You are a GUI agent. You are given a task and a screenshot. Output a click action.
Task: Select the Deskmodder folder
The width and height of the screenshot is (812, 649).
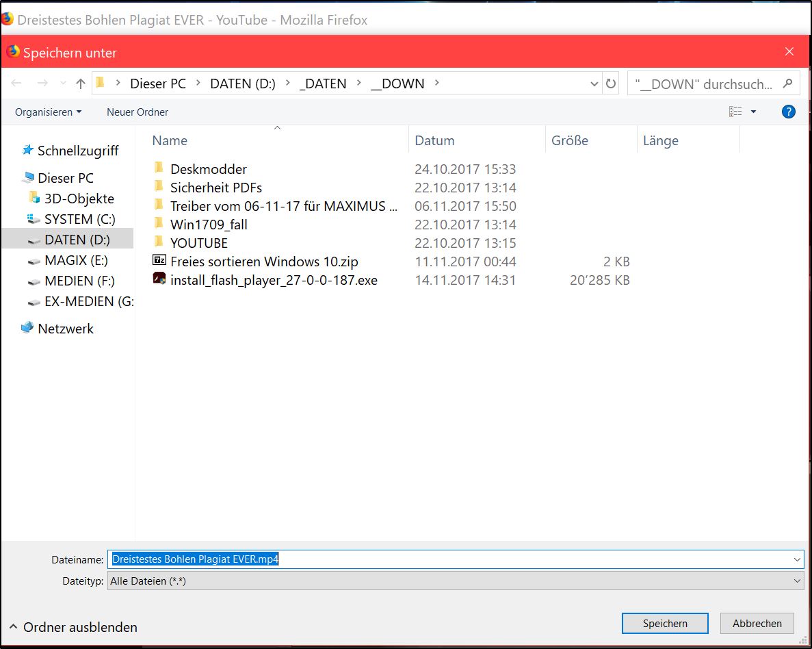pyautogui.click(x=208, y=169)
